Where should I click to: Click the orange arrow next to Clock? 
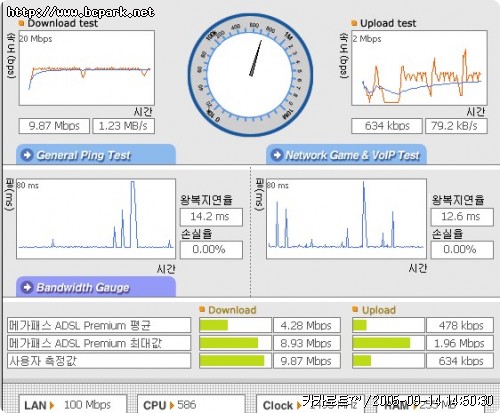299,405
